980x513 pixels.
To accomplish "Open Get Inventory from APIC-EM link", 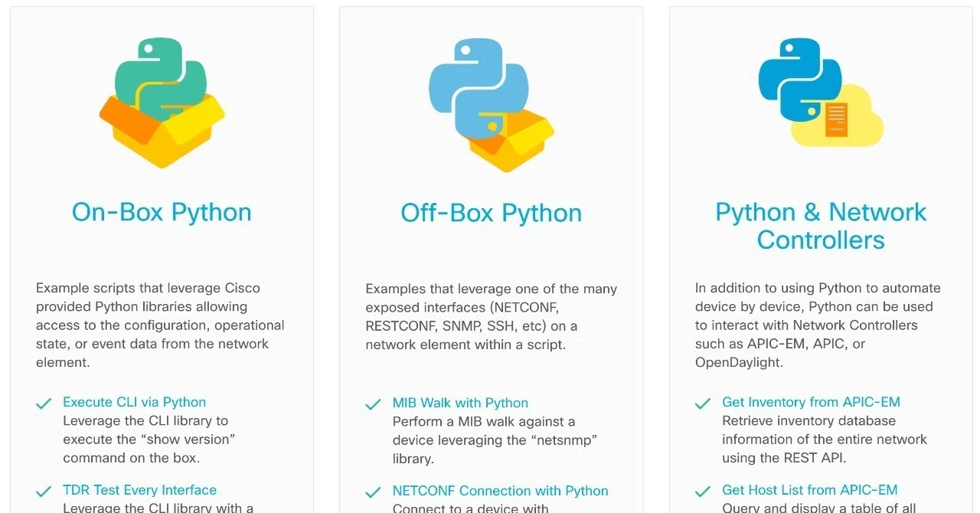I will (x=811, y=402).
